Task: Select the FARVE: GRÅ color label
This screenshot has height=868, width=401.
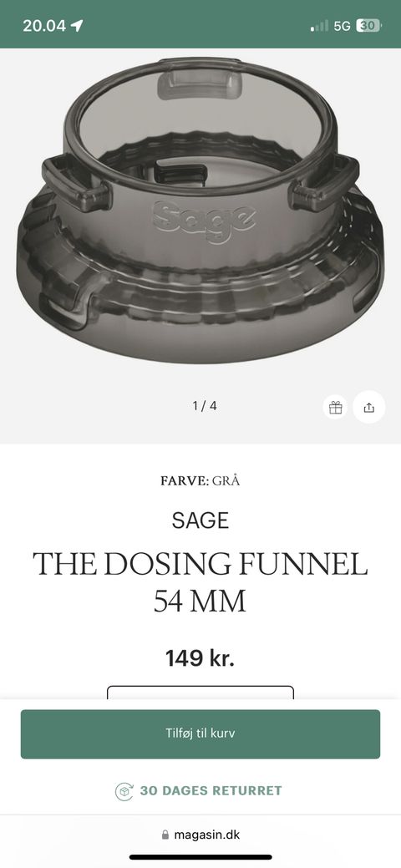Action: tap(200, 480)
